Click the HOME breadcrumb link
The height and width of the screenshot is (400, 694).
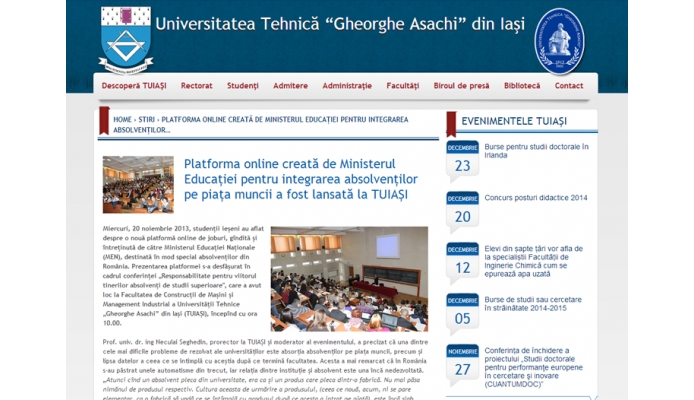point(122,119)
